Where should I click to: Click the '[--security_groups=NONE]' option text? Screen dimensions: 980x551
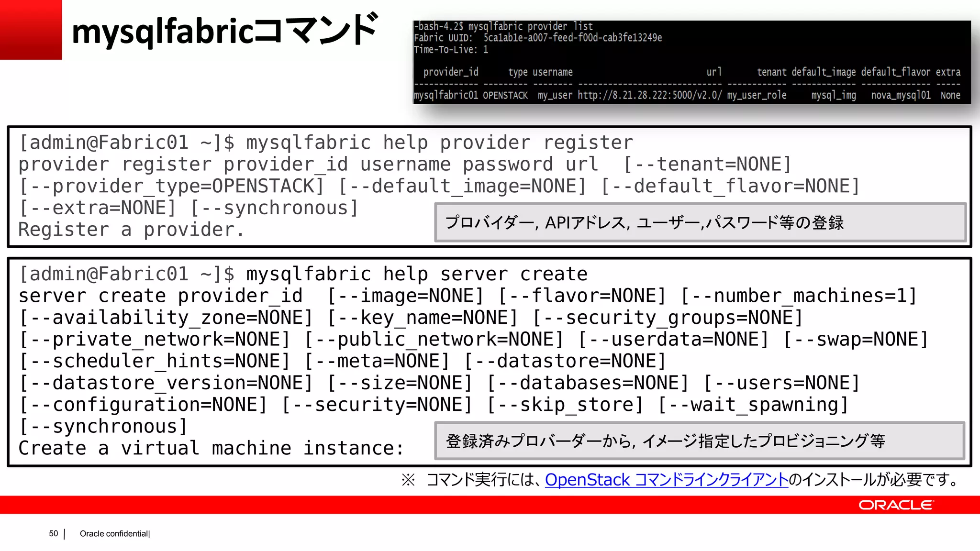[668, 318]
